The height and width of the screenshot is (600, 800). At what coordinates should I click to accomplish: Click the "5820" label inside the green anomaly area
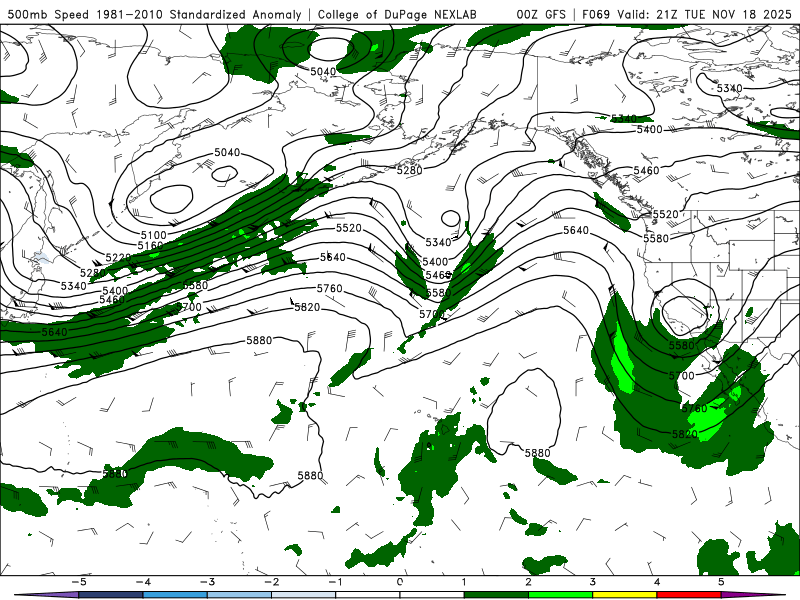coord(685,435)
